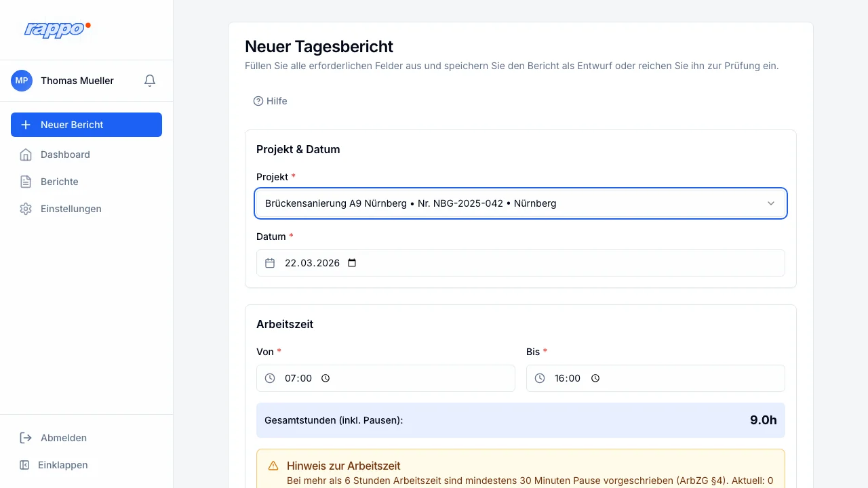Click Hinweis zur Arbeitszeit title
The width and height of the screenshot is (868, 488).
[344, 466]
